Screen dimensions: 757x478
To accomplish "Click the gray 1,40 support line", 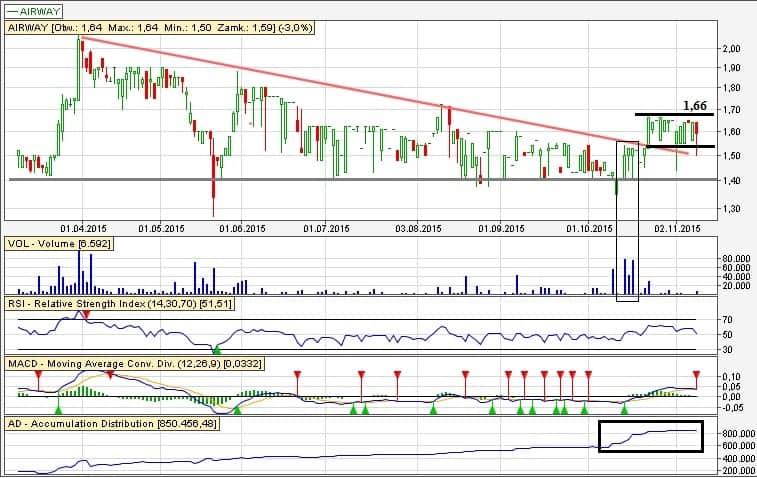I will 362,180.
